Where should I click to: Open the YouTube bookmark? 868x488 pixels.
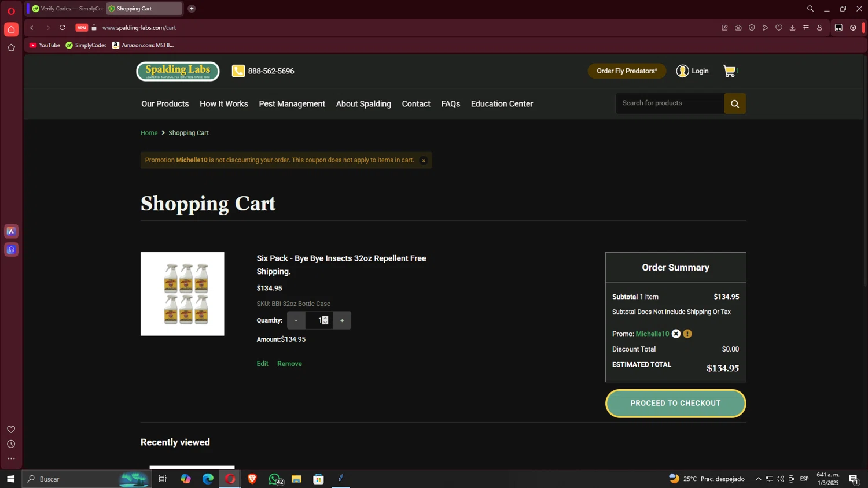(x=45, y=45)
